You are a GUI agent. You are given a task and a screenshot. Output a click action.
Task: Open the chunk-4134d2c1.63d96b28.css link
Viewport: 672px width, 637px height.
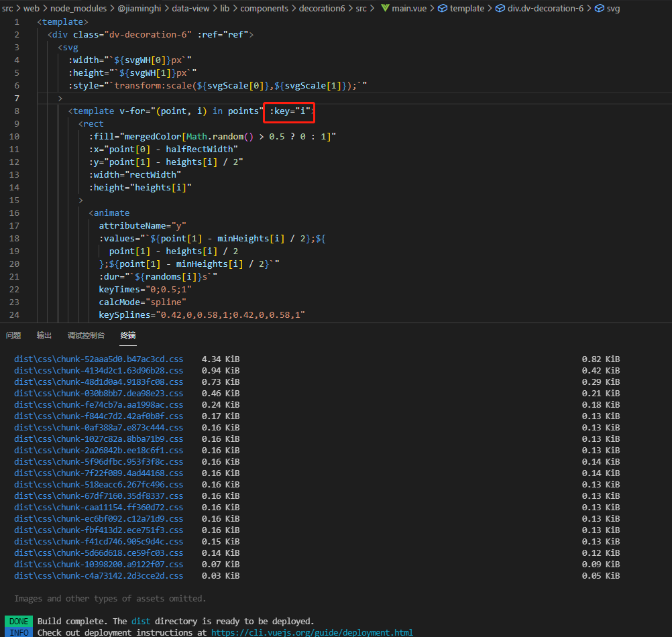[x=98, y=370]
